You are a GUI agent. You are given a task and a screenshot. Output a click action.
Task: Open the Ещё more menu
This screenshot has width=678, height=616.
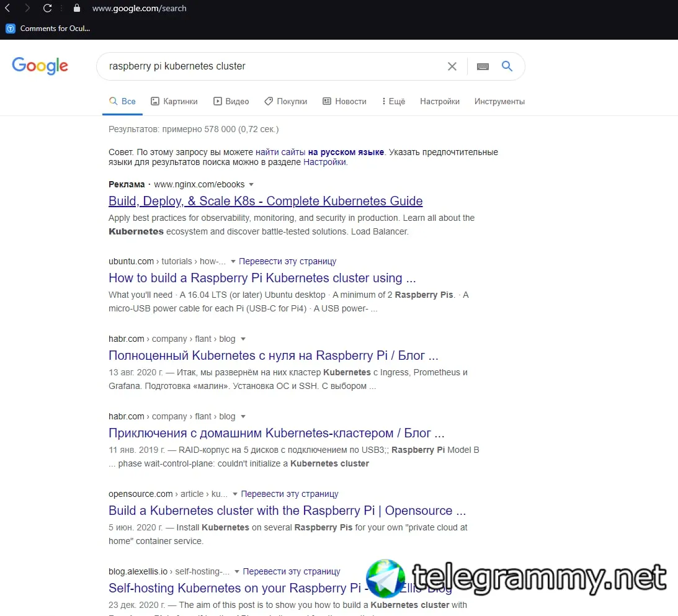click(393, 102)
